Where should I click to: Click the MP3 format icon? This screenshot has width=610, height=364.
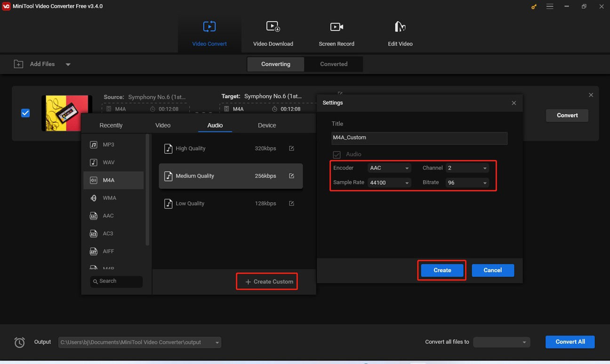tap(94, 144)
